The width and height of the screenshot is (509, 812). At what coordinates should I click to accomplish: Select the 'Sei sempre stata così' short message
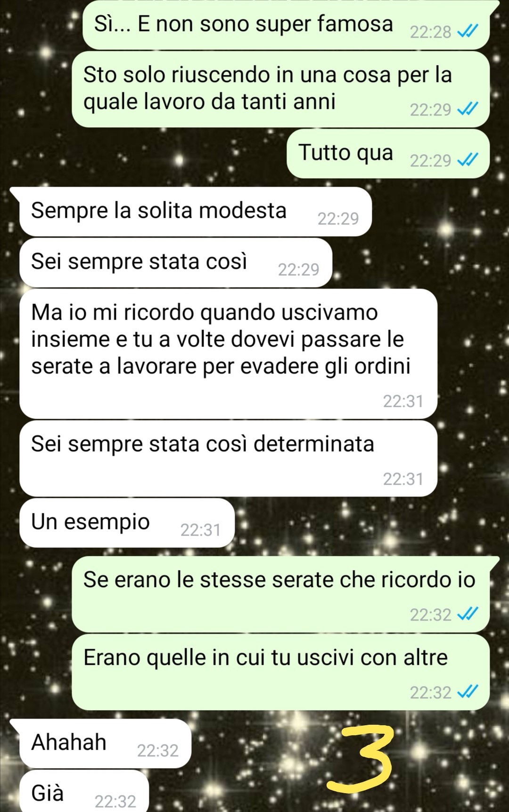(x=176, y=263)
